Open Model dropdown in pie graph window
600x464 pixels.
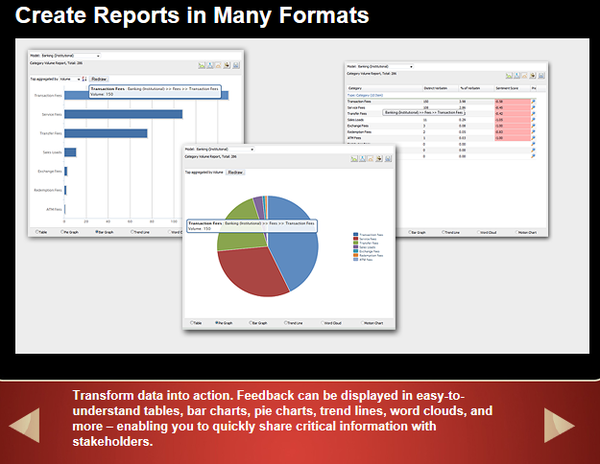(x=225, y=149)
